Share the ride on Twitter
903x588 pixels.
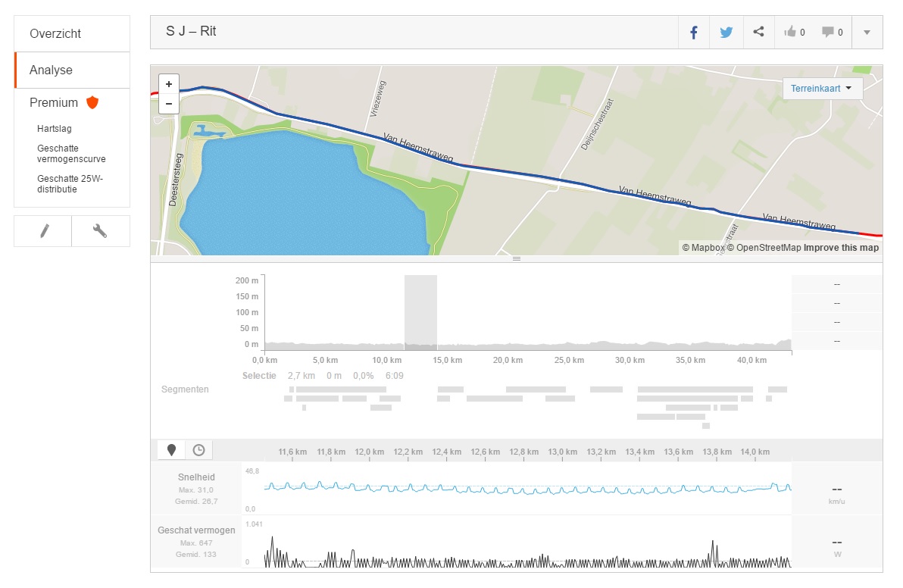726,33
